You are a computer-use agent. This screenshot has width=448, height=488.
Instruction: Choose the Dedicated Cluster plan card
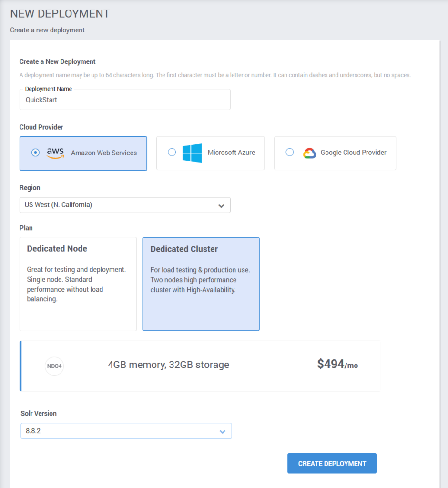coord(201,284)
